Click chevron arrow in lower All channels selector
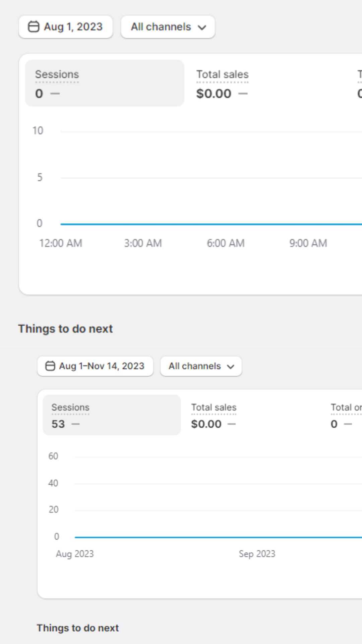362x644 pixels. click(x=231, y=366)
